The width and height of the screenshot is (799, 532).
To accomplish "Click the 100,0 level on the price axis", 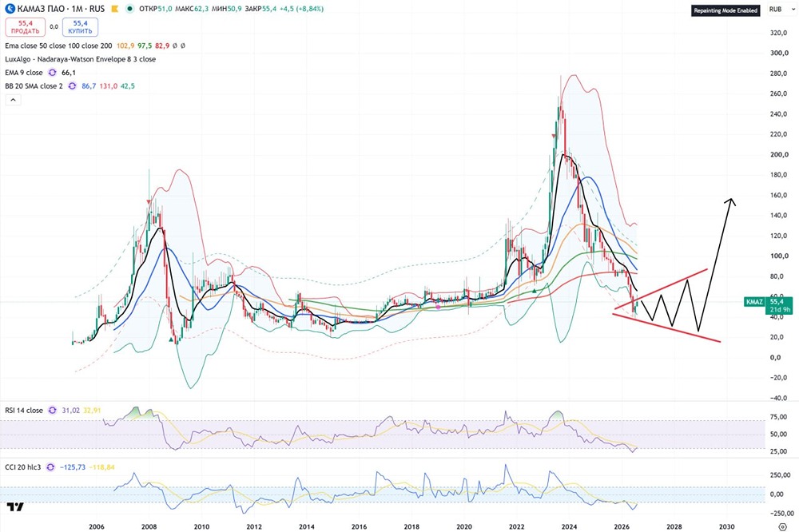I will (779, 256).
